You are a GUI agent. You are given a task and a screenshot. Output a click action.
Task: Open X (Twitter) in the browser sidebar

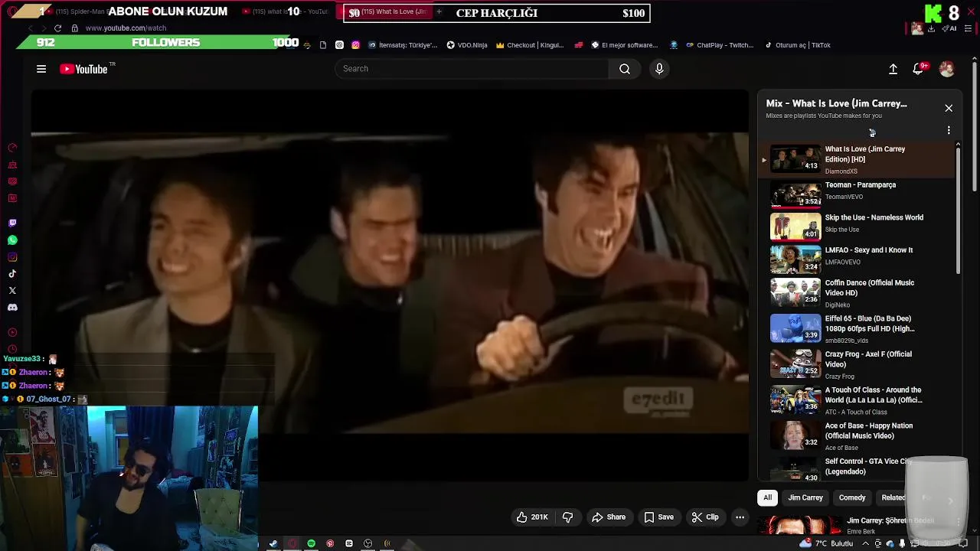[12, 291]
